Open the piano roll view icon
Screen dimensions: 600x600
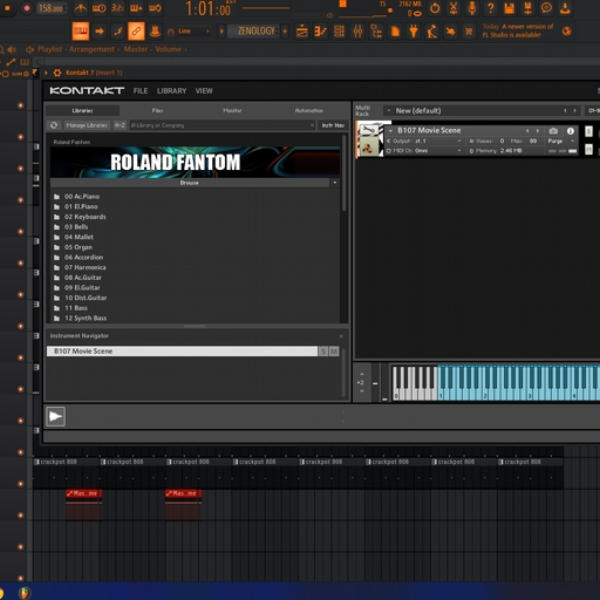pyautogui.click(x=320, y=31)
